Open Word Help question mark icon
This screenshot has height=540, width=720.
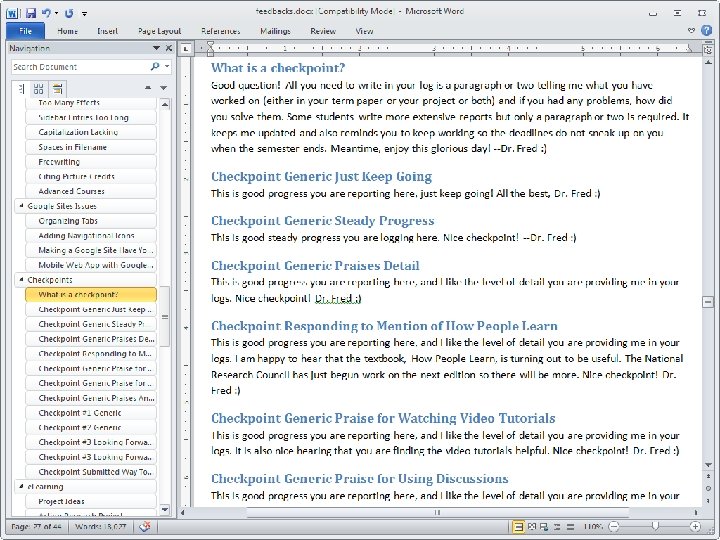click(706, 31)
